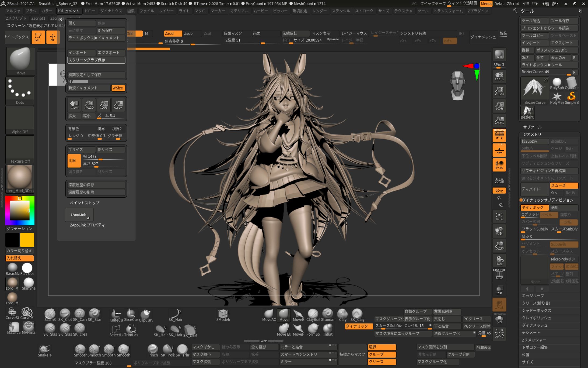Expand トポロジー編集 section
Screen dimensions: 588x368
[x=534, y=347]
